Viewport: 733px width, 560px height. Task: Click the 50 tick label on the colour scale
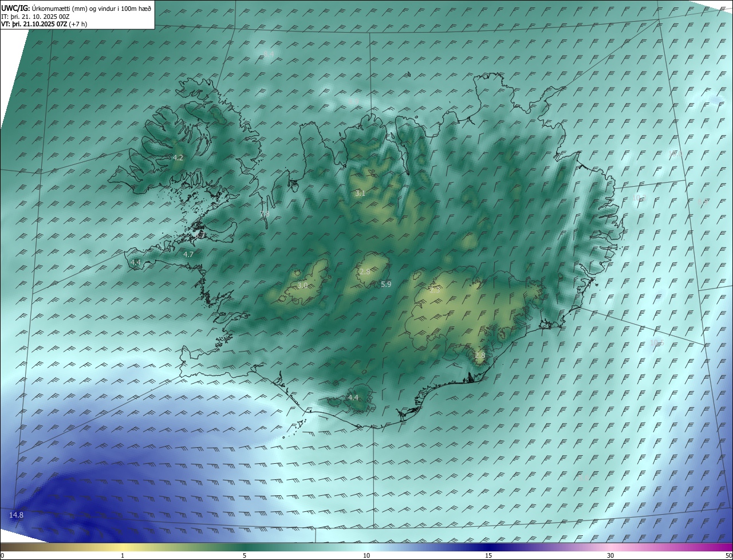coord(728,555)
